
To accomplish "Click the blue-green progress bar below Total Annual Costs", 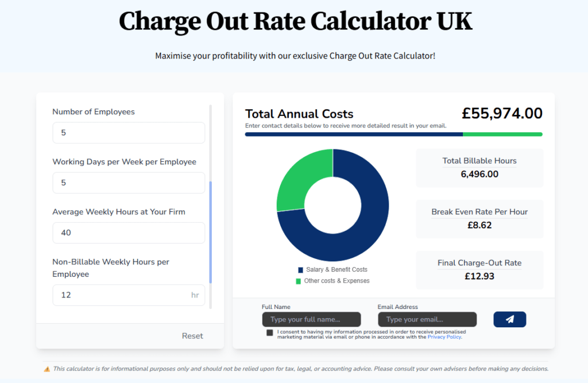I will (x=393, y=134).
